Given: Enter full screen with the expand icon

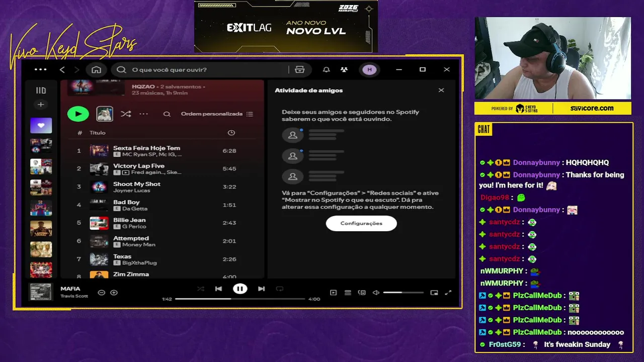Looking at the screenshot, I should tap(448, 293).
